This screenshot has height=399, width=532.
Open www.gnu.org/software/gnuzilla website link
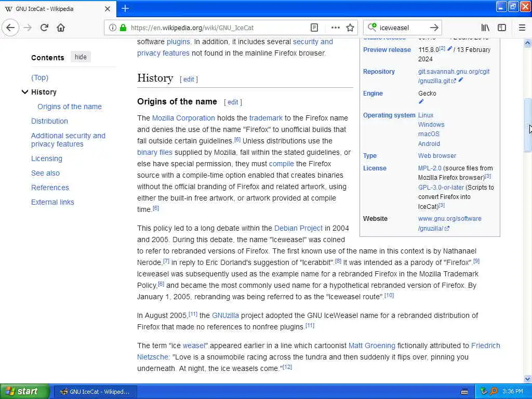pos(449,223)
